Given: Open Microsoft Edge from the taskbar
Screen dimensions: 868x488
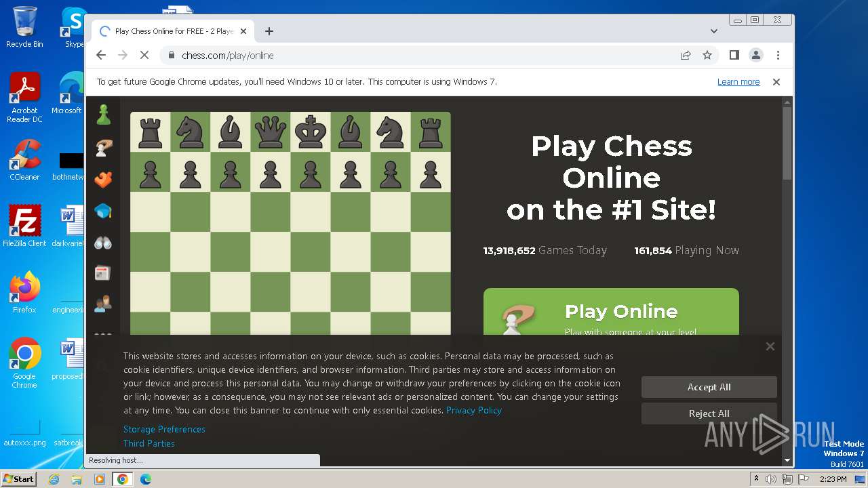Looking at the screenshot, I should (x=146, y=479).
